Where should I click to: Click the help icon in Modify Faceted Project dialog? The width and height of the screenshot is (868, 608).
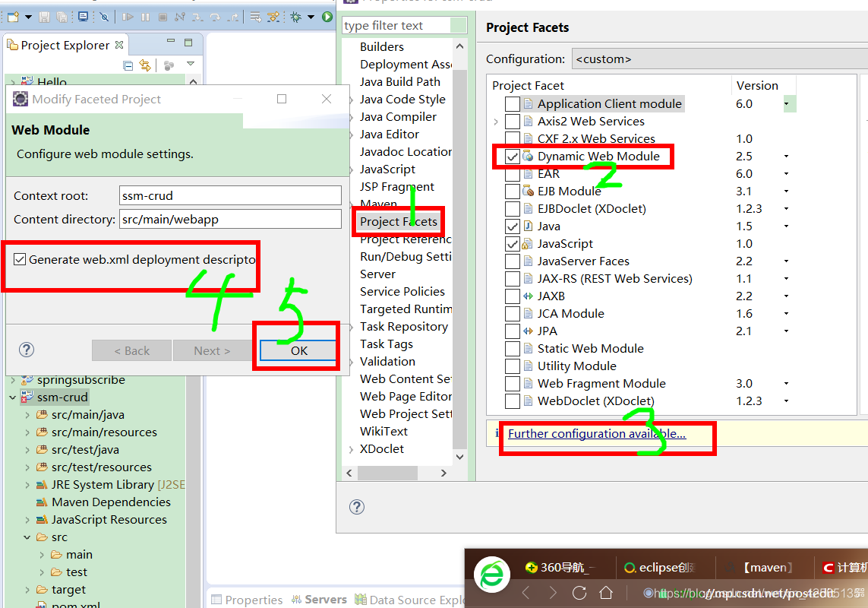[27, 350]
